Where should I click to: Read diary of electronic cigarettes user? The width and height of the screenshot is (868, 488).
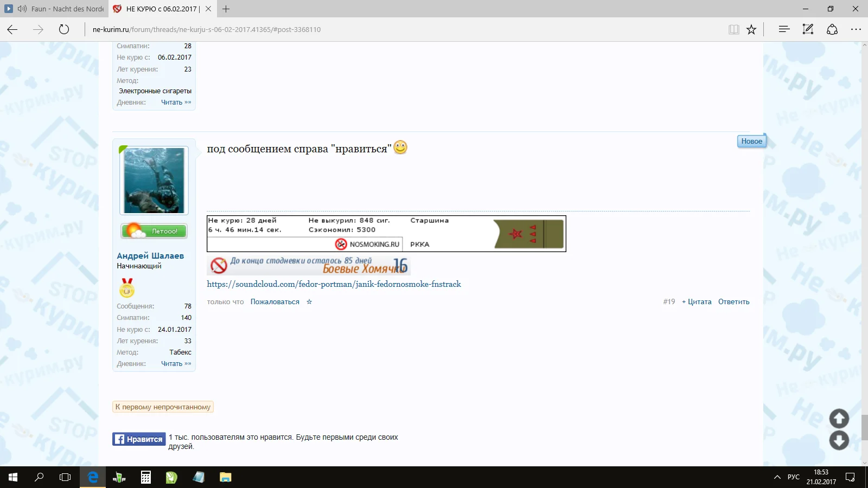coord(176,102)
